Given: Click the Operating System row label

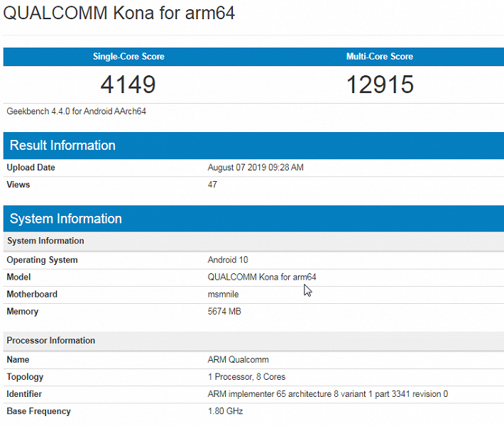Looking at the screenshot, I should pos(42,260).
